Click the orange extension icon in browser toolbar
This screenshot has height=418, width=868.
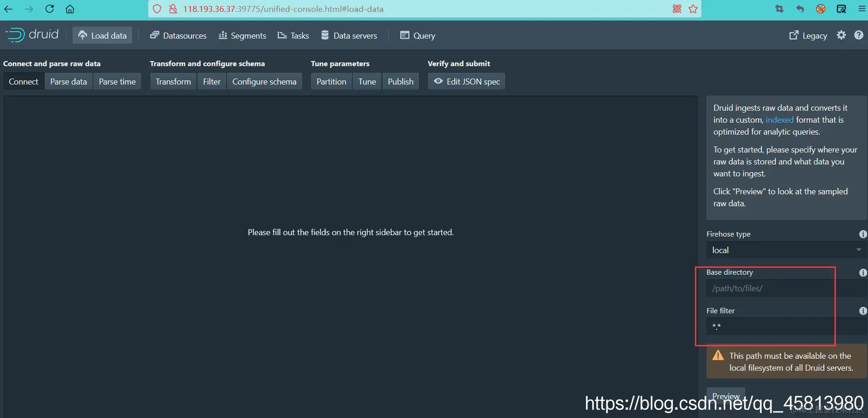point(821,9)
